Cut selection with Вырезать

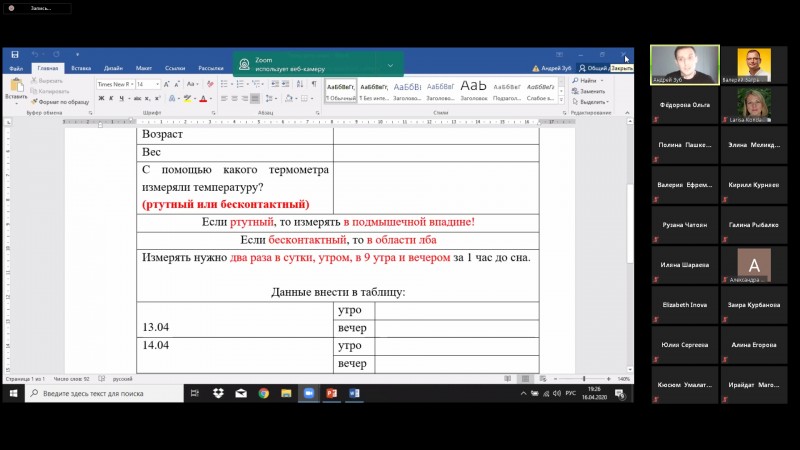point(47,81)
